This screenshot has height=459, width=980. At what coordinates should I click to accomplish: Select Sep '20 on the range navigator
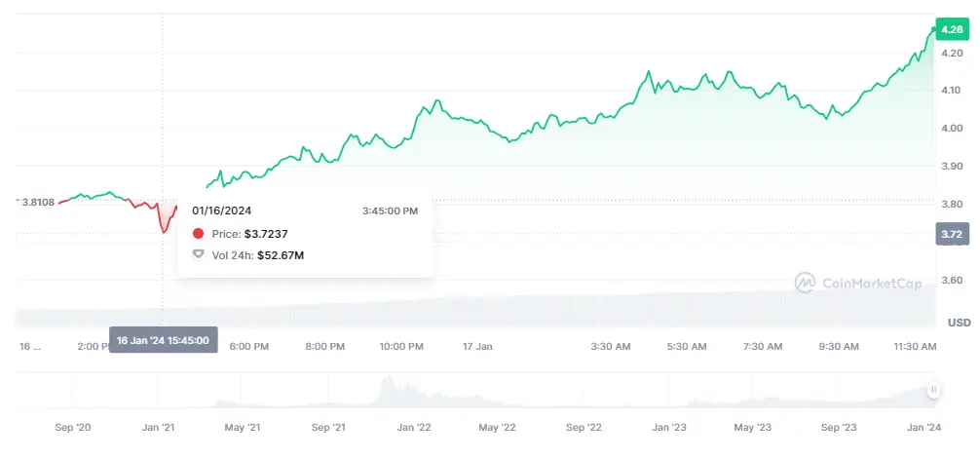click(74, 428)
